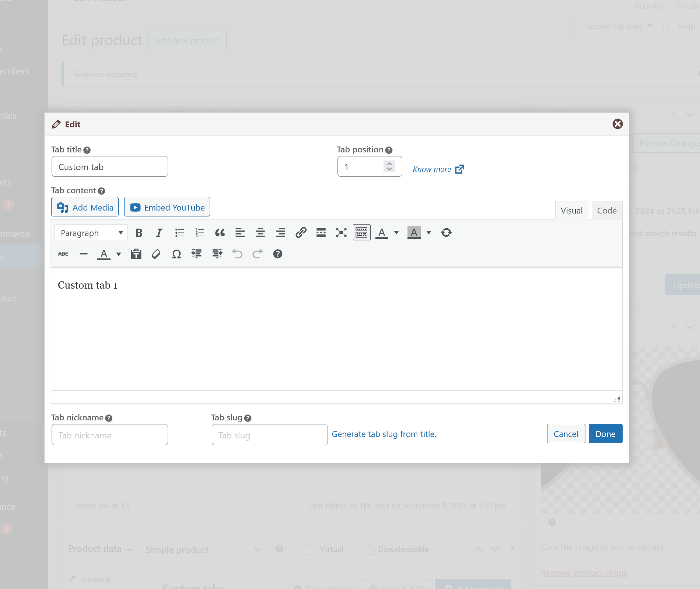Image resolution: width=700 pixels, height=589 pixels.
Task: Open the background color dropdown arrow
Action: point(429,233)
